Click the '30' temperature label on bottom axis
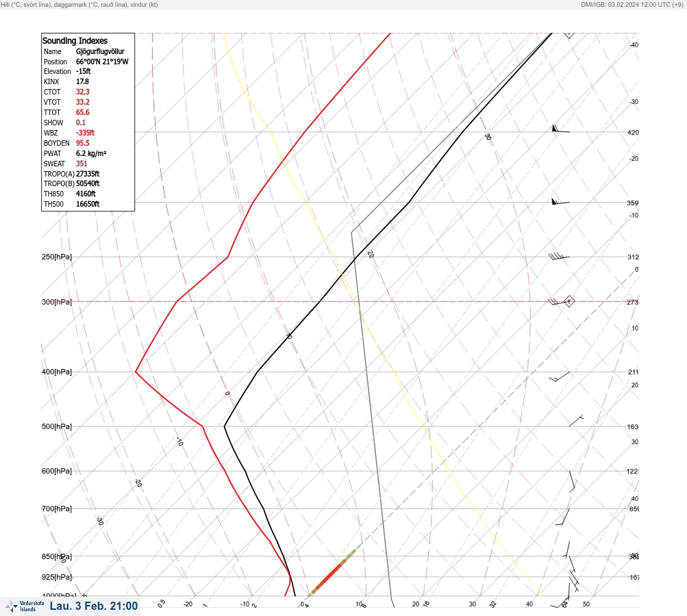687x616 pixels. tap(473, 604)
